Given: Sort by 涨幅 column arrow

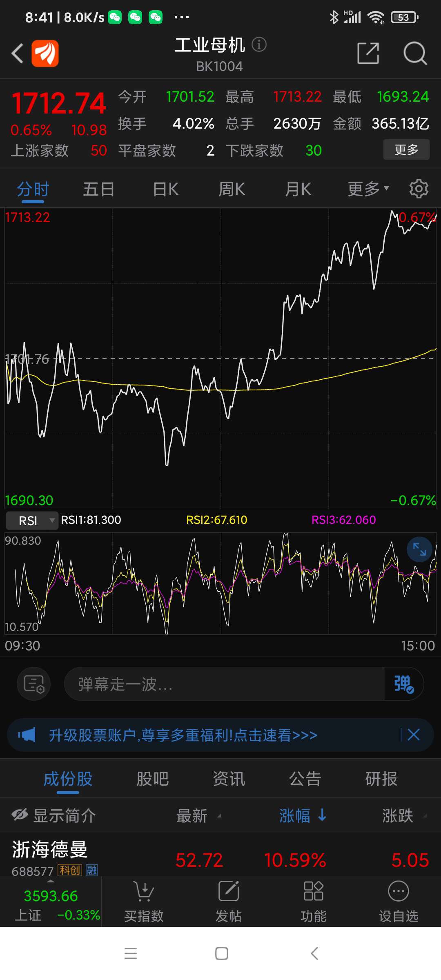Looking at the screenshot, I should click(x=322, y=815).
